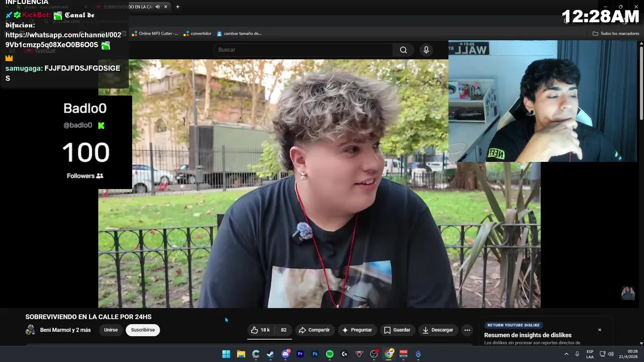Click the Preguntar button

point(357,330)
